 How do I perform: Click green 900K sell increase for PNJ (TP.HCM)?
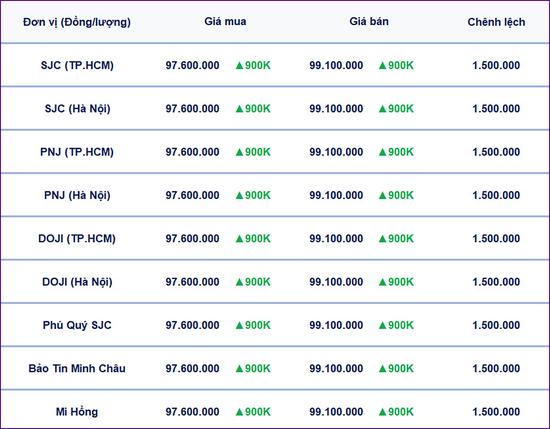pos(396,152)
